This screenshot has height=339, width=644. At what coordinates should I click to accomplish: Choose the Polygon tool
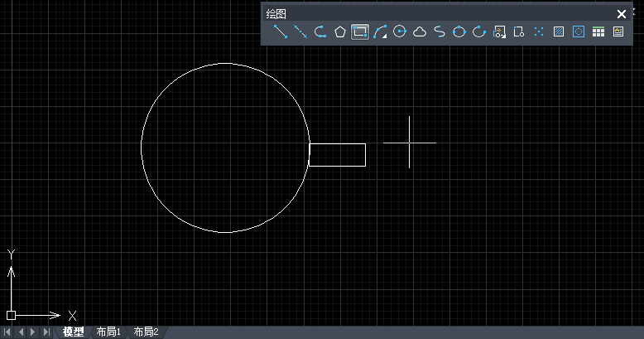[340, 32]
